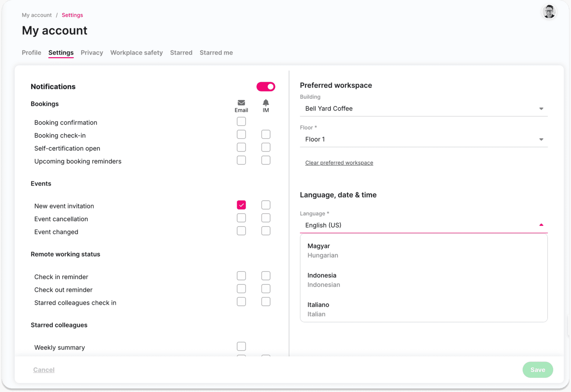Enable Email for Event changed

coord(241,231)
